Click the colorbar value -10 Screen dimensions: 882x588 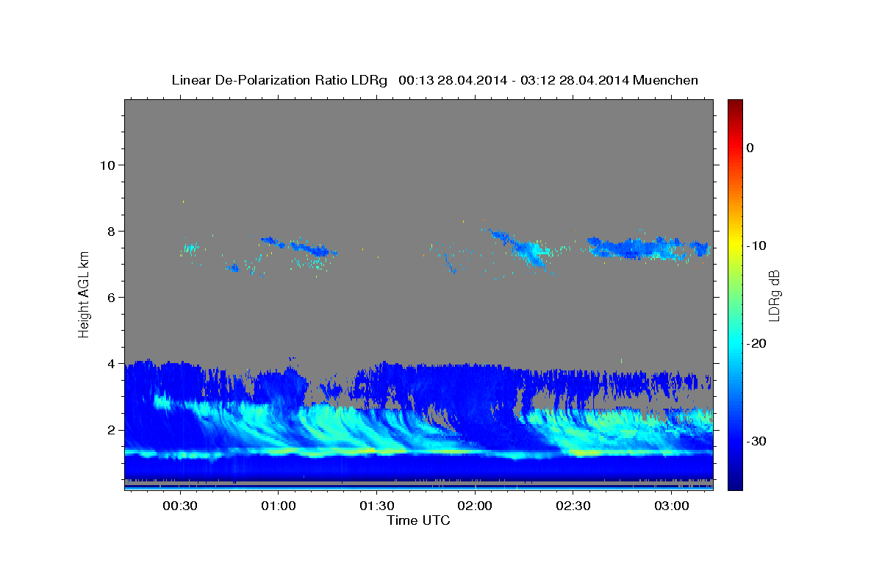757,245
